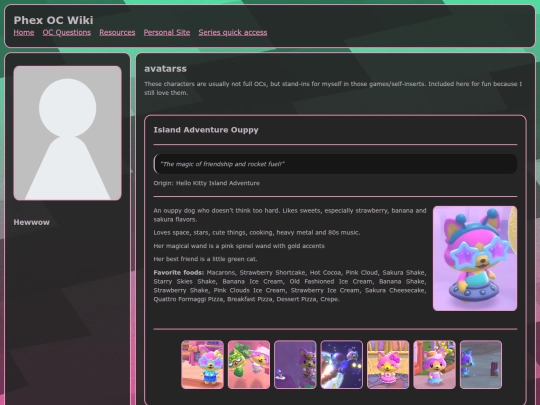Open the main Ouppy portrait with star glasses

click(x=475, y=258)
